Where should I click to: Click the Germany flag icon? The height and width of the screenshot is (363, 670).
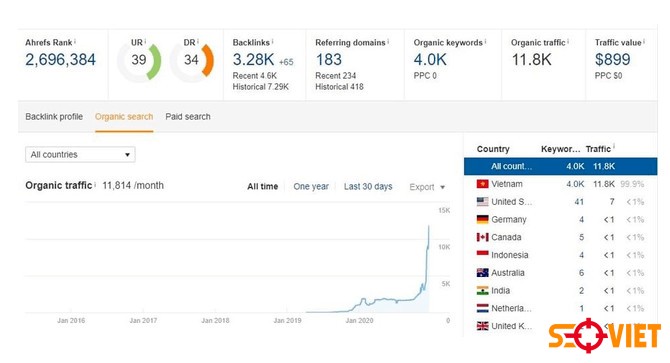482,220
